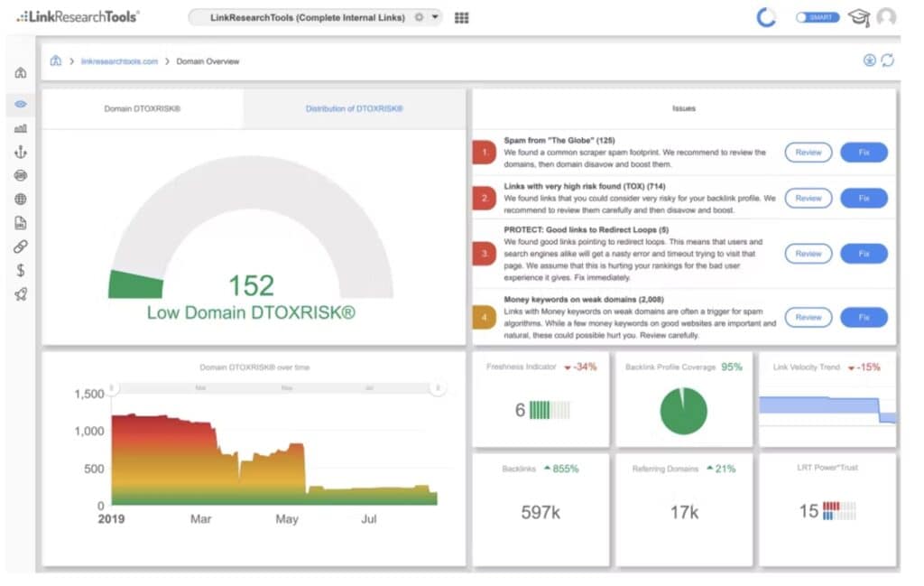Viewport: 924px width, 586px height.
Task: Click the dollar sign sidebar icon
Action: point(21,270)
